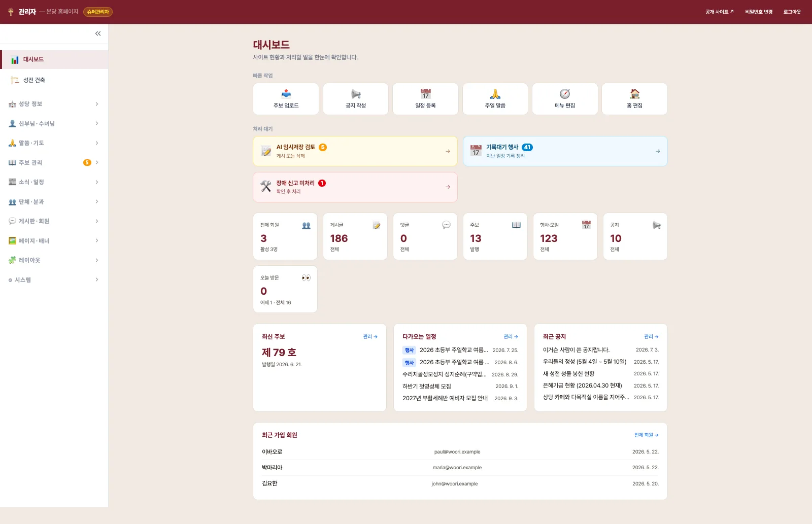
Task: Click the 게시글 memo icon in stats
Action: [x=377, y=225]
